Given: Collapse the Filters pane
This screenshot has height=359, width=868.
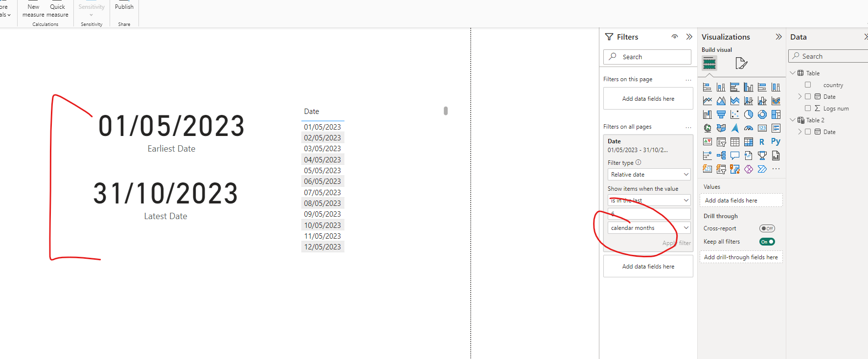Looking at the screenshot, I should 689,37.
